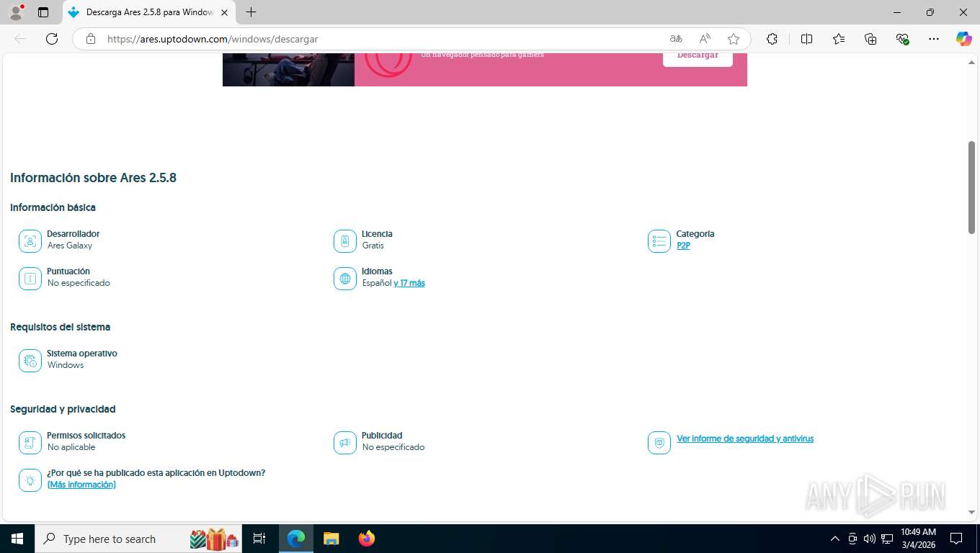980x553 pixels.
Task: Open the Windows Start menu
Action: pyautogui.click(x=17, y=539)
